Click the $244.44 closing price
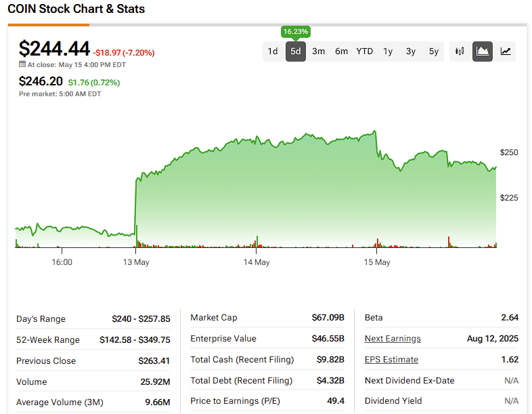The width and height of the screenshot is (532, 414). [x=54, y=49]
